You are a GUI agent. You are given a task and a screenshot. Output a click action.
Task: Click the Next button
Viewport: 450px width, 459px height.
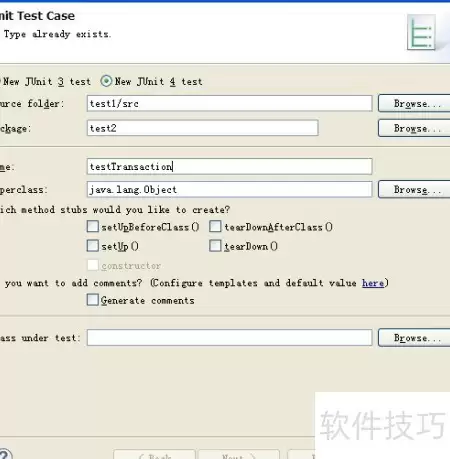tap(239, 455)
